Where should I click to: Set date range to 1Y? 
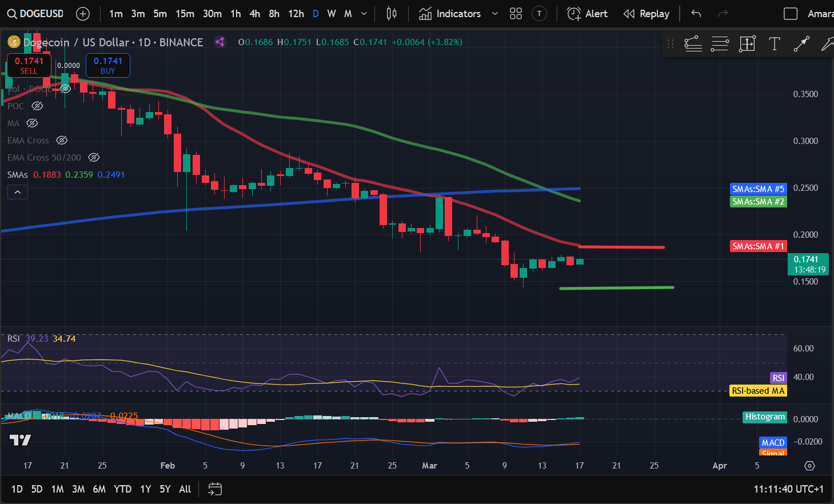pos(146,489)
